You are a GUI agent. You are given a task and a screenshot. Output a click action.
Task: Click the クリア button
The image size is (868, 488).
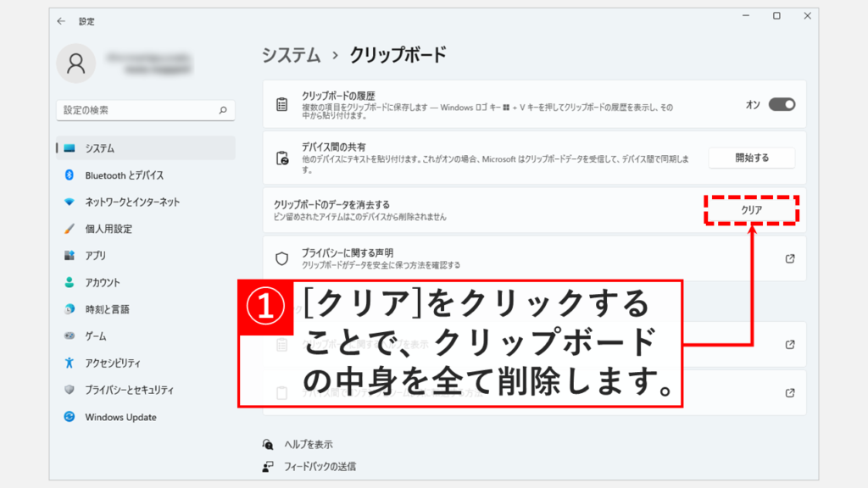pyautogui.click(x=751, y=210)
